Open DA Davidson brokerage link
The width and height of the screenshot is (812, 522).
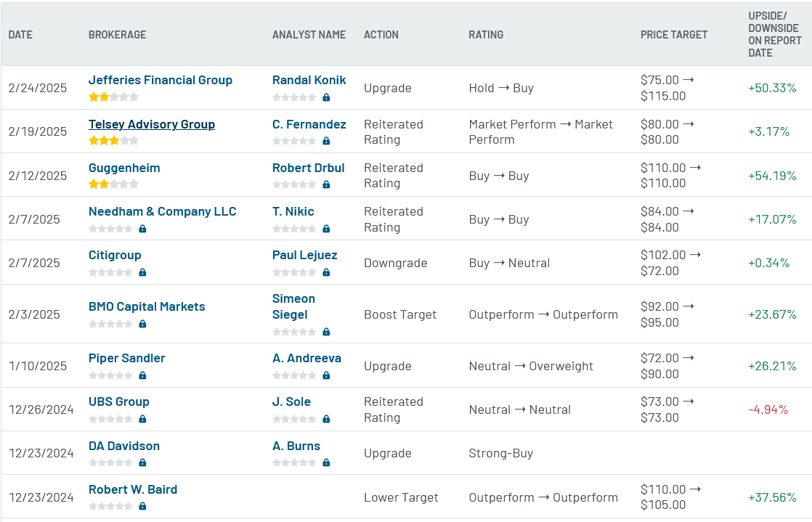click(124, 446)
